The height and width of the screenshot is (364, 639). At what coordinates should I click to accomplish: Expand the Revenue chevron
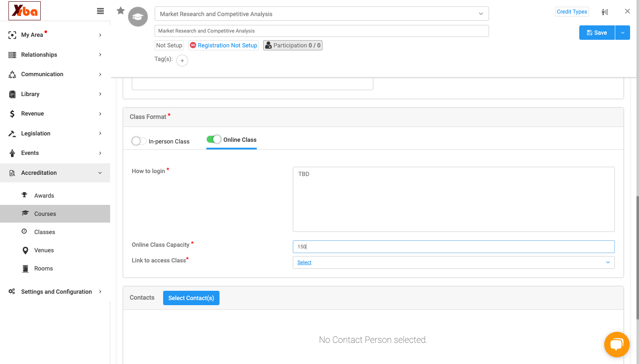100,113
